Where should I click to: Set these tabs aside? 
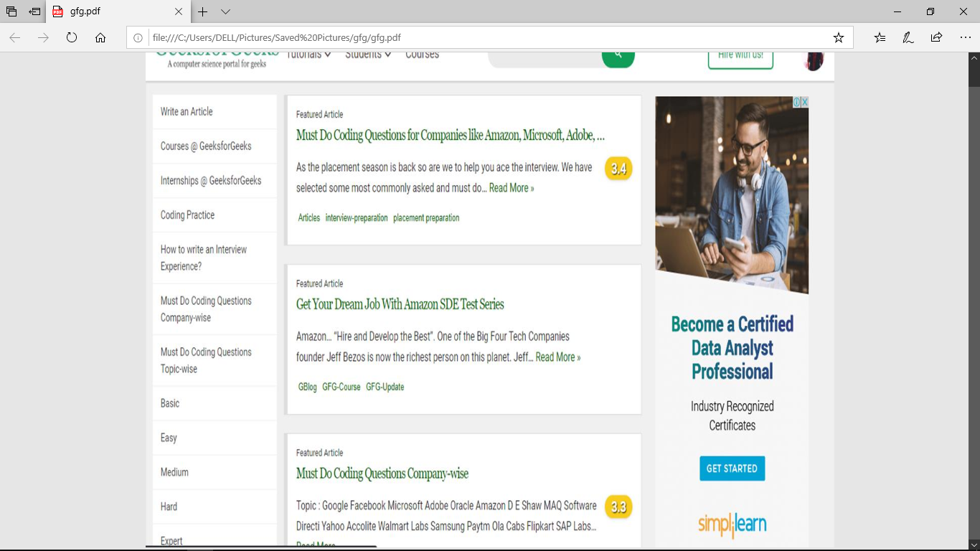pyautogui.click(x=34, y=11)
